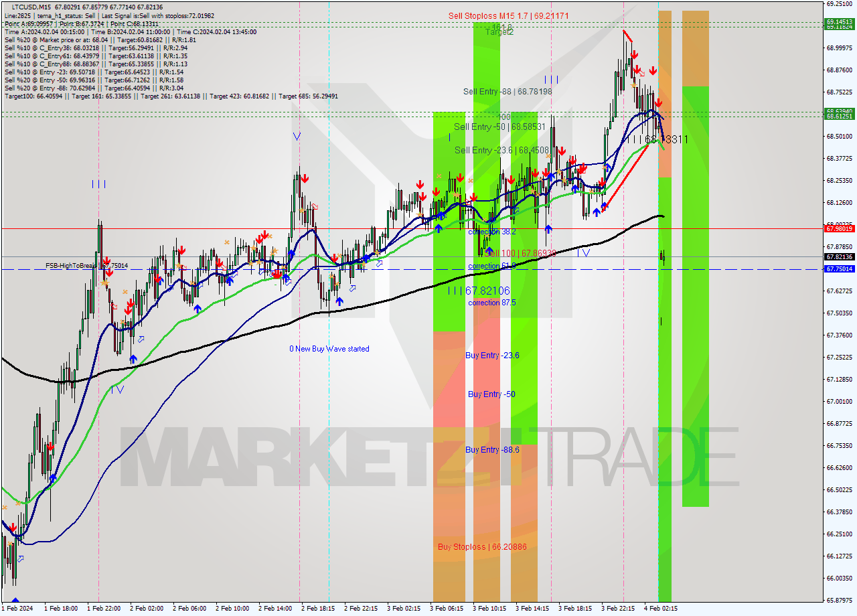The width and height of the screenshot is (857, 616).
Task: Click '1 Feb 18:00' on the time axis
Action: tap(61, 609)
